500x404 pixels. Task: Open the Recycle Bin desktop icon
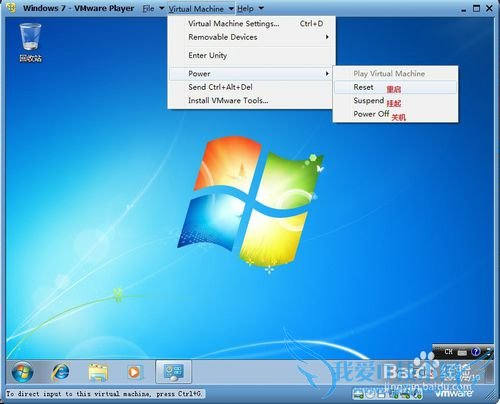click(x=30, y=42)
